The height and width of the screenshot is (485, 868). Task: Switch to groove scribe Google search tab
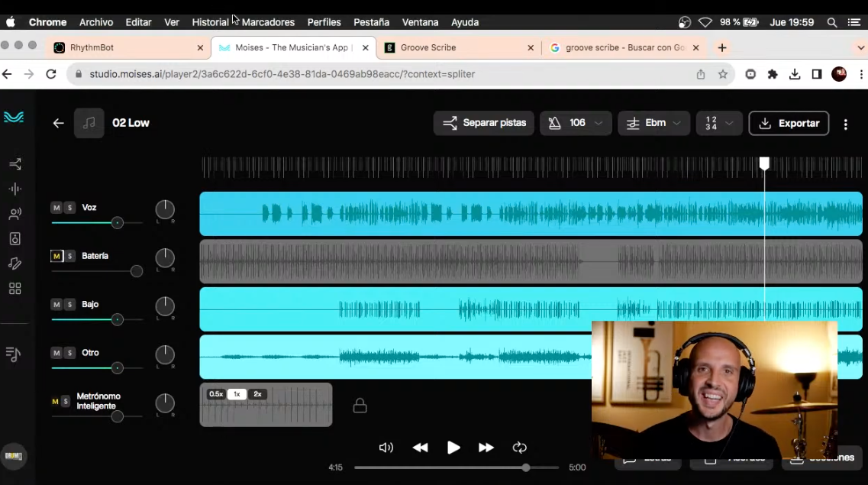[624, 47]
